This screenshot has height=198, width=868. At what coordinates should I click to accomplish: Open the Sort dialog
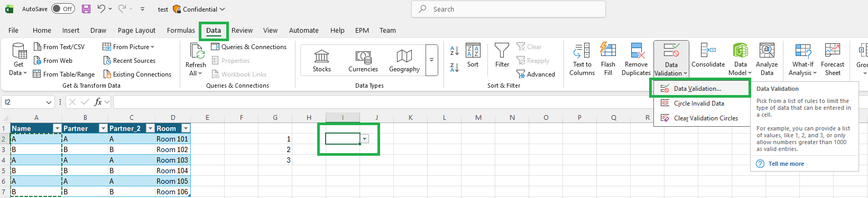(473, 56)
